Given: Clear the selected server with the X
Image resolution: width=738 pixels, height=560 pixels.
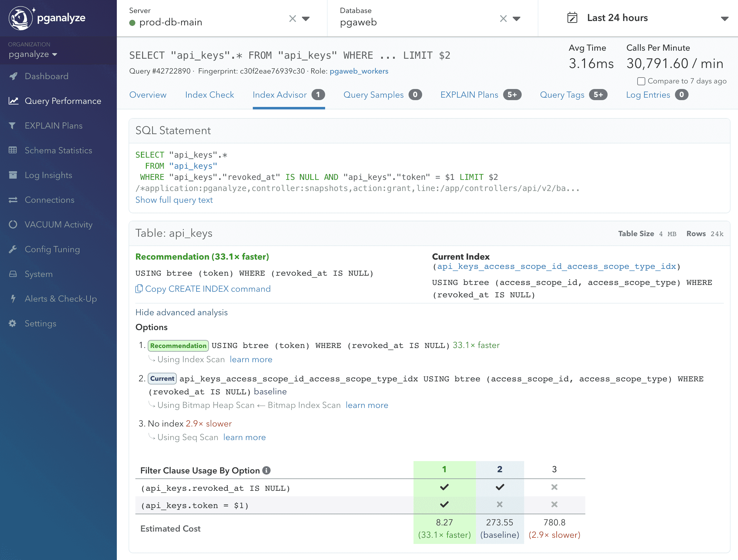Looking at the screenshot, I should (293, 18).
